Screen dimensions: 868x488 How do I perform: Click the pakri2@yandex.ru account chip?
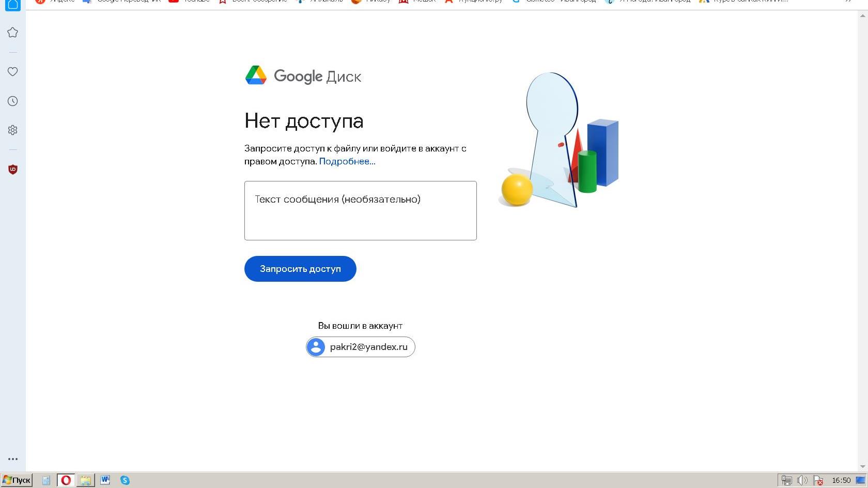tap(361, 347)
